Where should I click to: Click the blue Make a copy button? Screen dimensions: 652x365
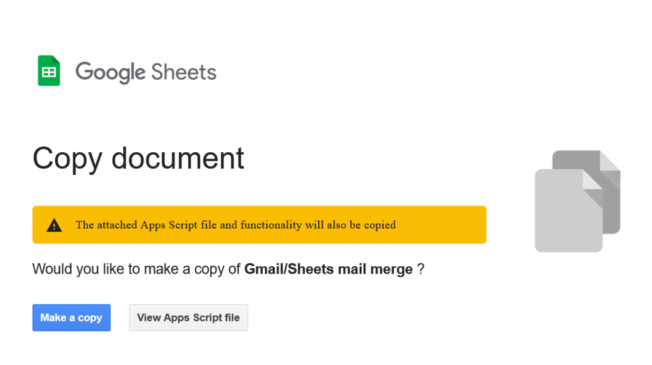coord(72,318)
